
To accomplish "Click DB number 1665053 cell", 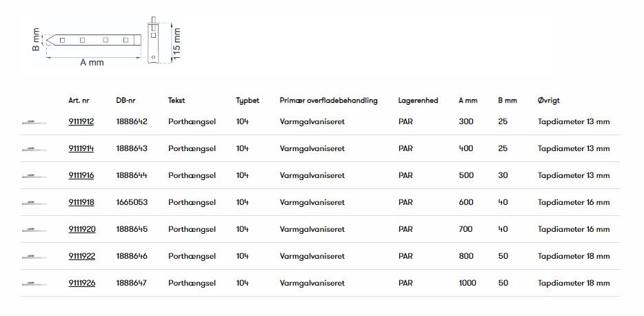I will tap(132, 202).
